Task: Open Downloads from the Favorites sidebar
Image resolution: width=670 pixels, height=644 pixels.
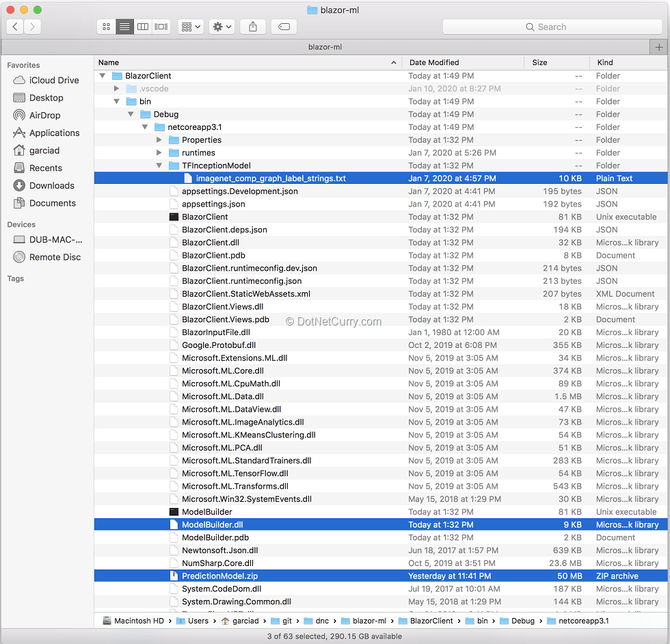Action: point(49,185)
